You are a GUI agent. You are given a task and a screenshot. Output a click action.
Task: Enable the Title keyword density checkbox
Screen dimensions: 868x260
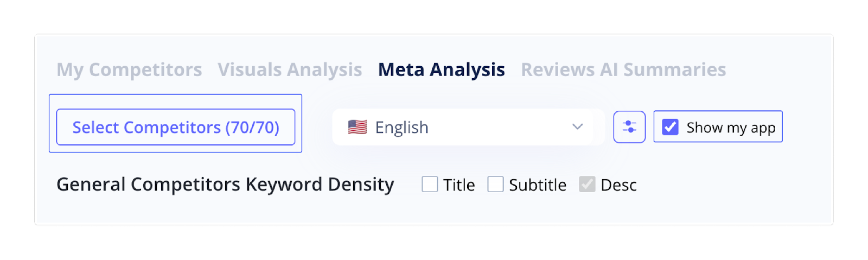tap(430, 185)
